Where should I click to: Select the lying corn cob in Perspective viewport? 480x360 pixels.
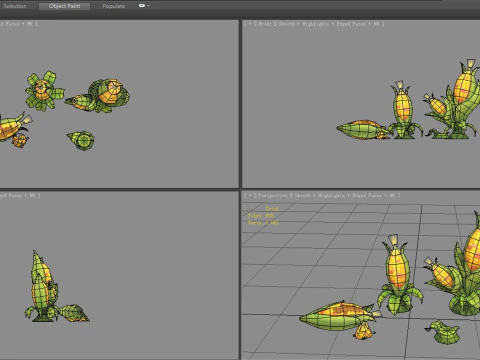tap(338, 316)
